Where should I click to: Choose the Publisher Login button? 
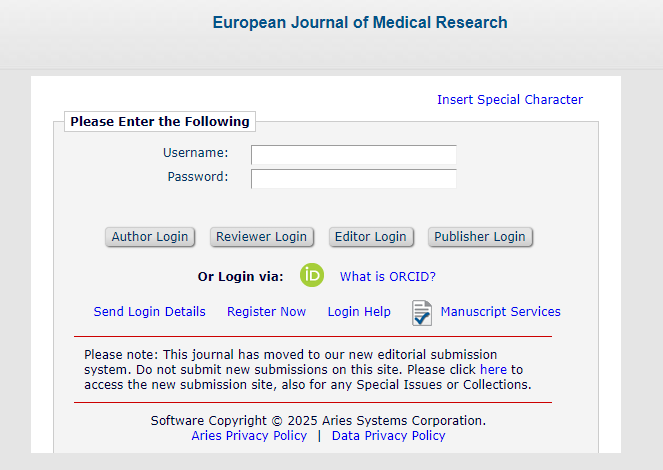pos(480,237)
